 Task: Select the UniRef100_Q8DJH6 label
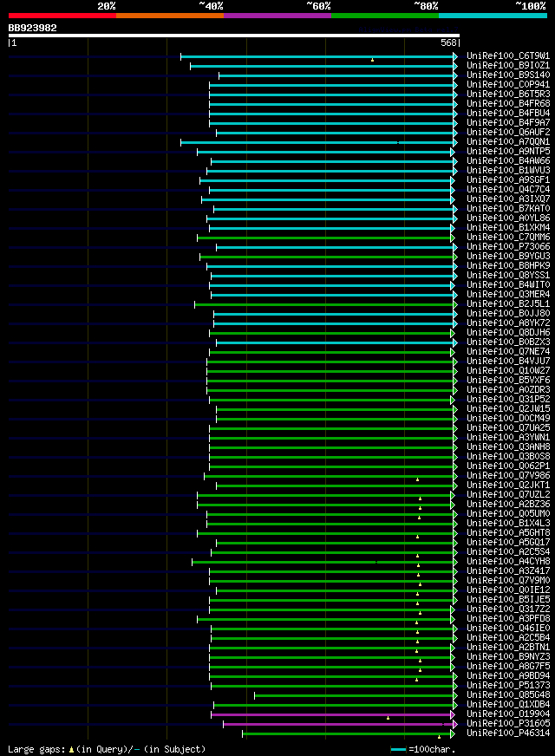(x=508, y=333)
